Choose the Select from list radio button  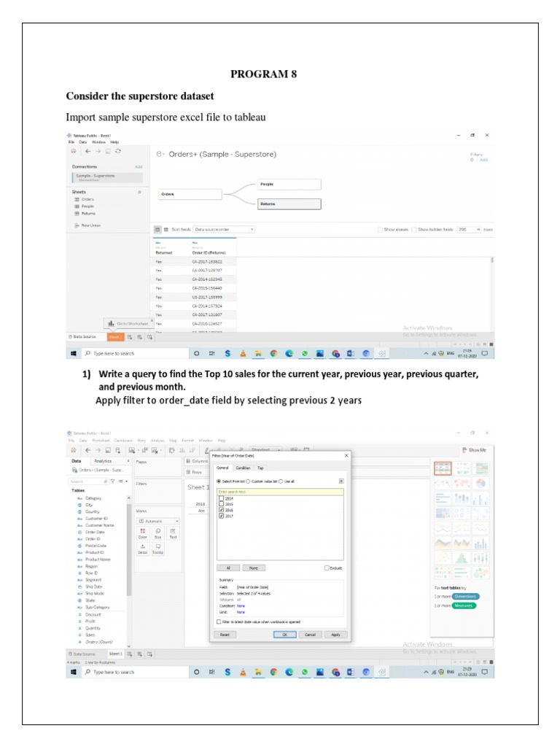219,481
